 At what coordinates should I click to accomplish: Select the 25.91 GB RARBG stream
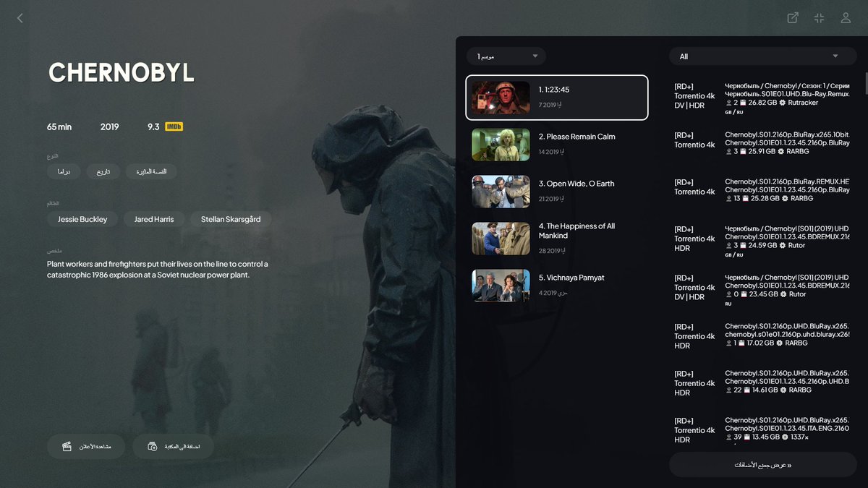tap(762, 144)
